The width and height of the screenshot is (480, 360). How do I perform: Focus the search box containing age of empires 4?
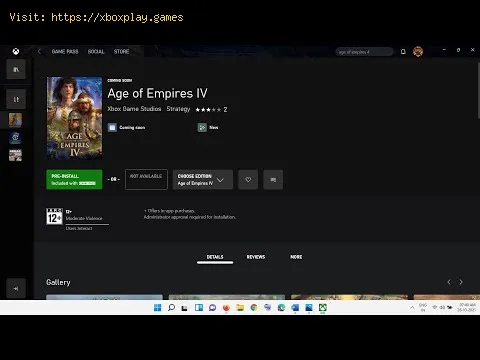pos(364,52)
